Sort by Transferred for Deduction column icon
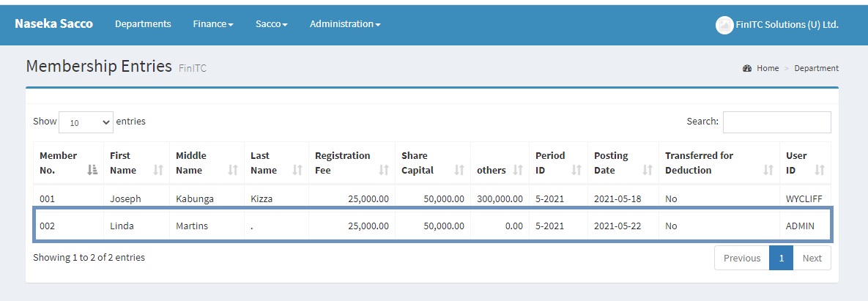 pos(768,170)
